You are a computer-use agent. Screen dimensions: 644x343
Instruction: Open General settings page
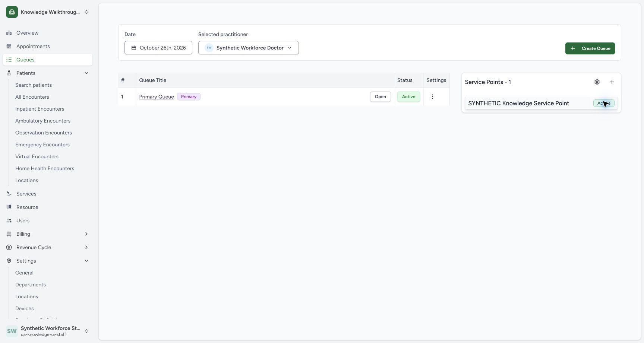pyautogui.click(x=24, y=273)
